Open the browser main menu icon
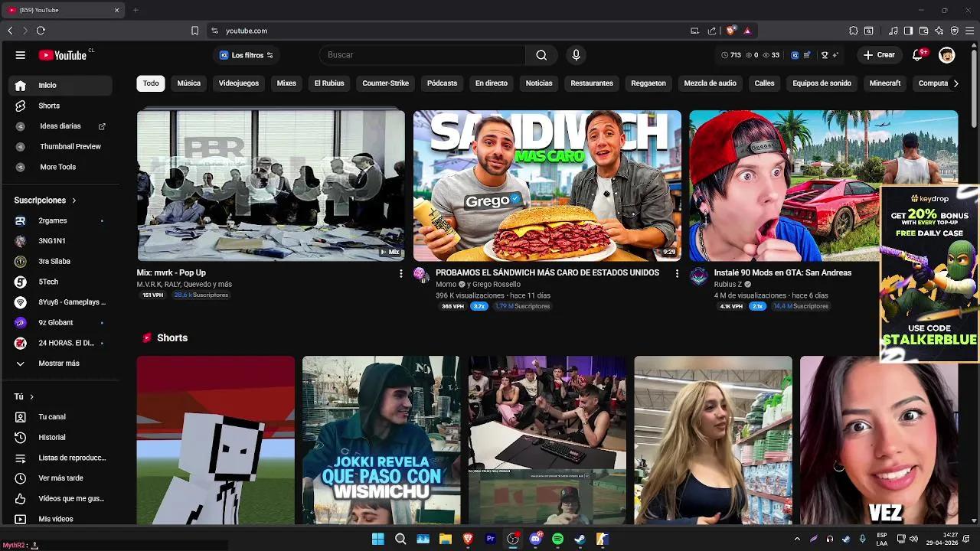This screenshot has height=551, width=980. 970,31
